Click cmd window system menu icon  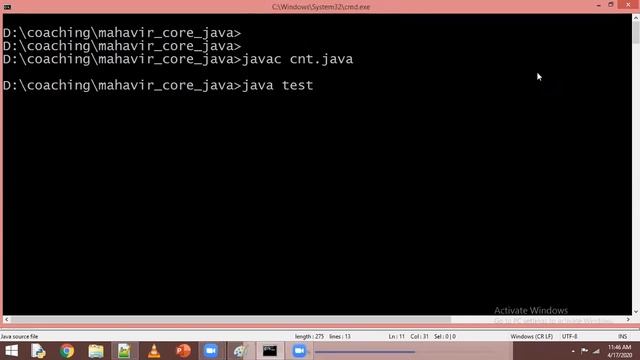point(7,7)
